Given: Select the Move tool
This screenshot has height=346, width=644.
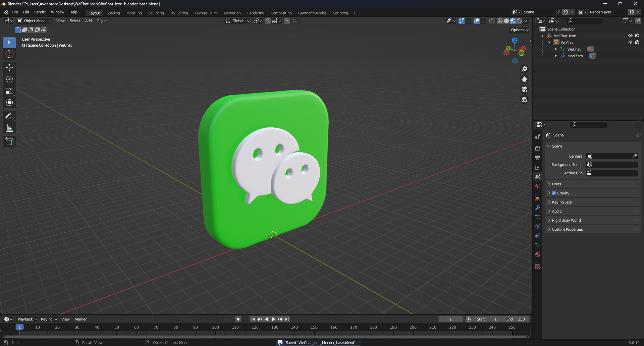Looking at the screenshot, I should [x=9, y=67].
